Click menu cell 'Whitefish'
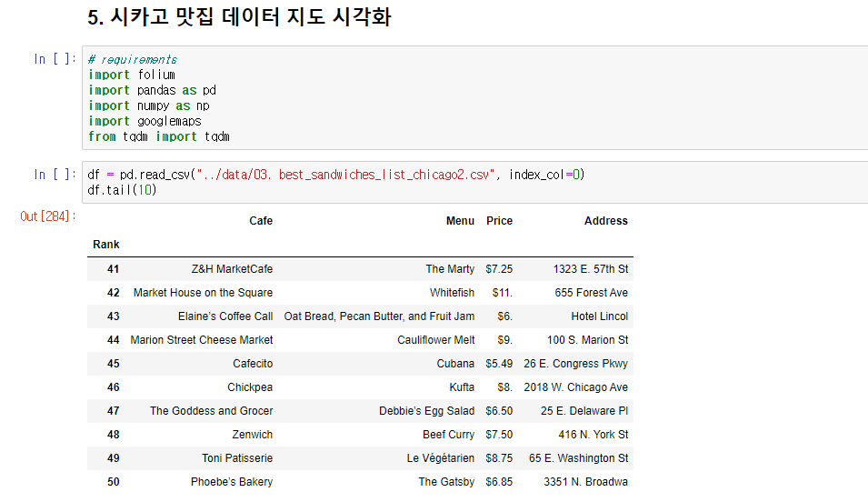 click(x=452, y=293)
